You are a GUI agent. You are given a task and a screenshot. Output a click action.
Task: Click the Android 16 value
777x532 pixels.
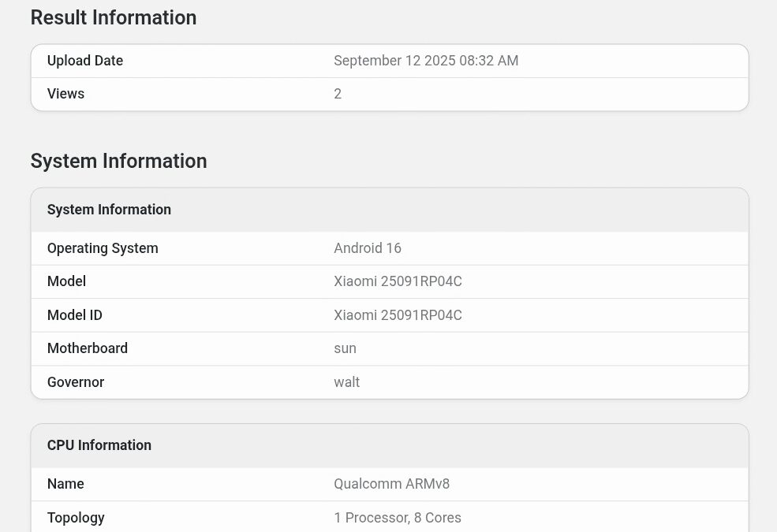[x=368, y=248]
